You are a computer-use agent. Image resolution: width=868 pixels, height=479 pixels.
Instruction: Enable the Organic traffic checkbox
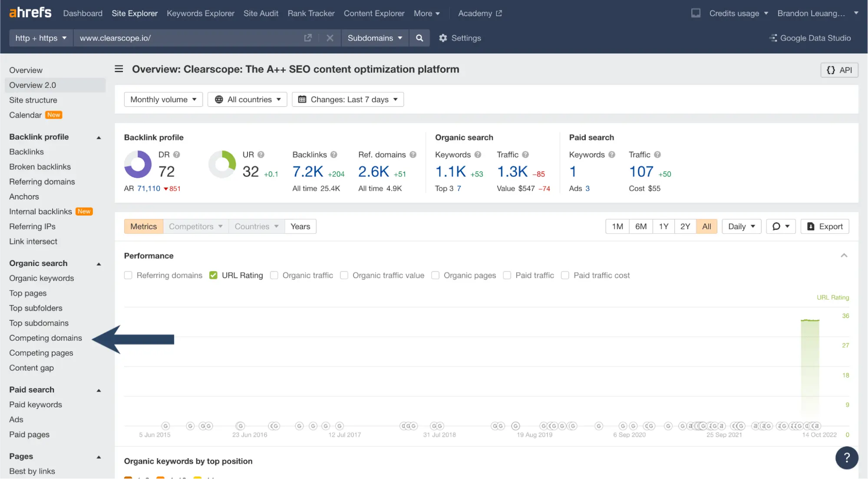pos(274,275)
